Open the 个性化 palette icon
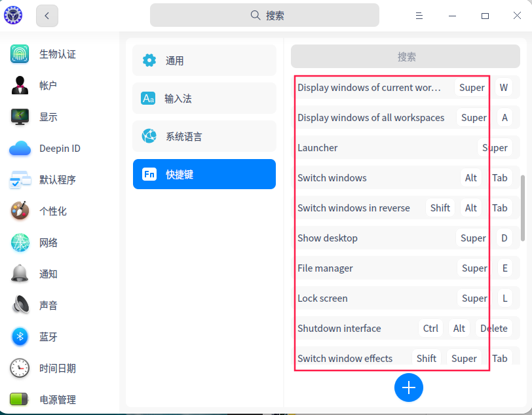This screenshot has height=415, width=532. (x=20, y=211)
